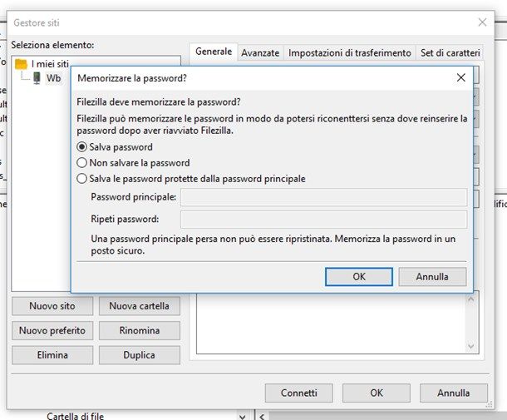Click the Rinomina button
507x420 pixels.
coord(140,331)
